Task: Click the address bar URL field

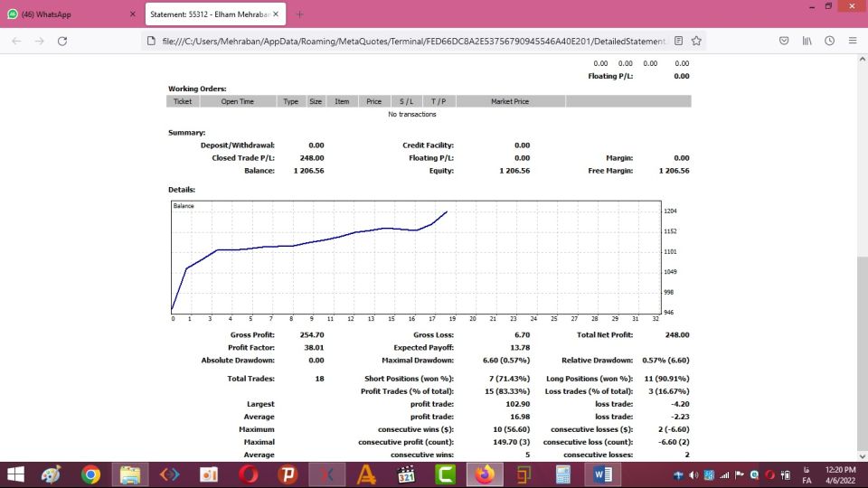Action: point(407,41)
